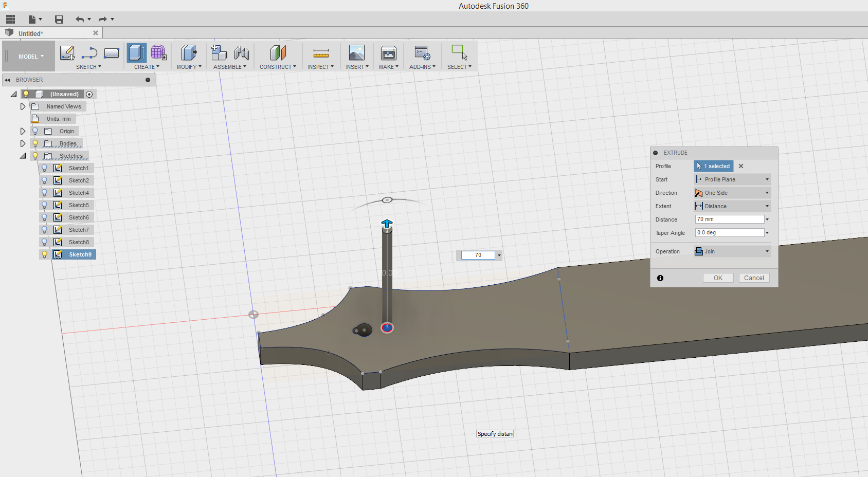Image resolution: width=868 pixels, height=477 pixels.
Task: Select the Create Sketch tool icon
Action: [x=67, y=53]
